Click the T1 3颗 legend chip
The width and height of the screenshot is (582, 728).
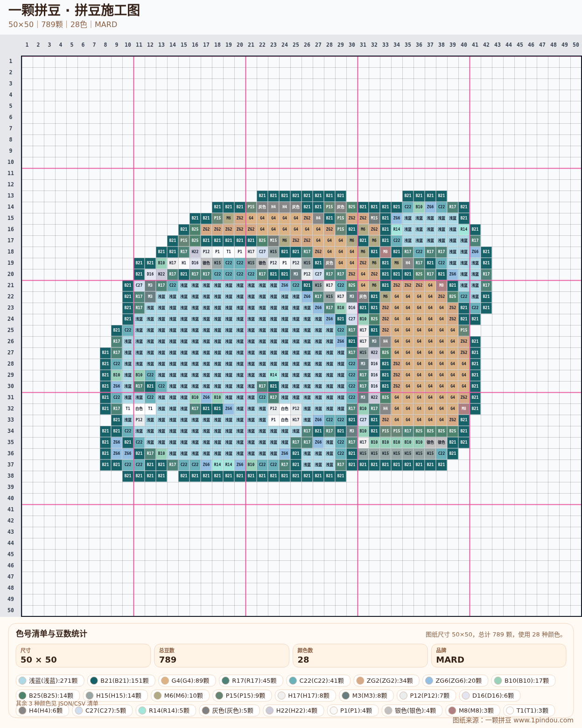529,710
